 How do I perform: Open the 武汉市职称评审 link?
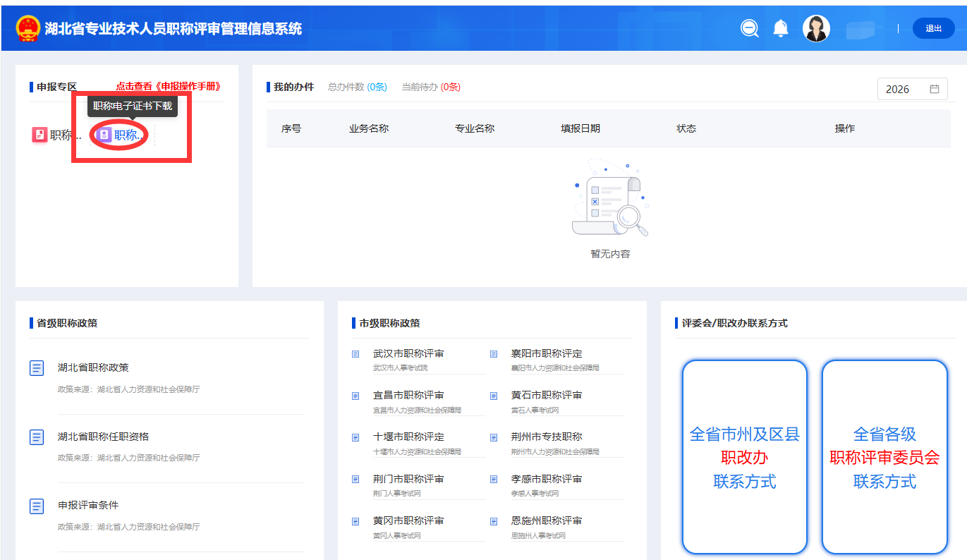coord(408,353)
